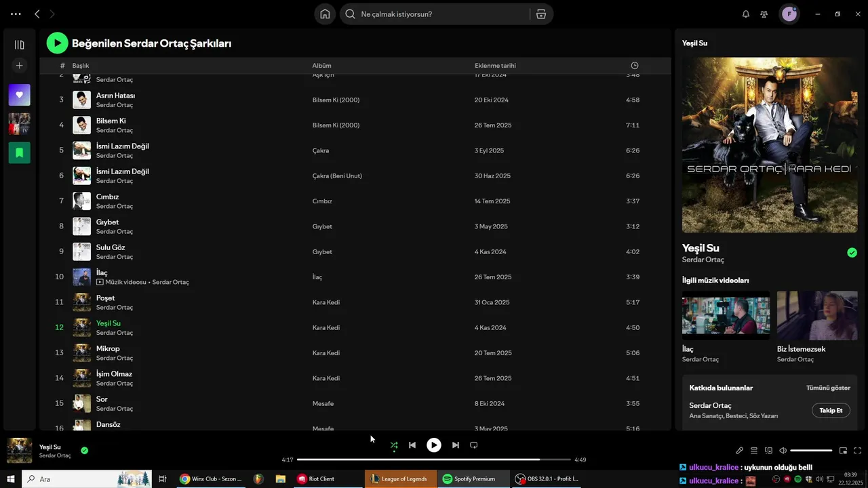868x488 pixels.
Task: Toggle liked checkmark beside Yeşil Su in player bar
Action: (85, 450)
